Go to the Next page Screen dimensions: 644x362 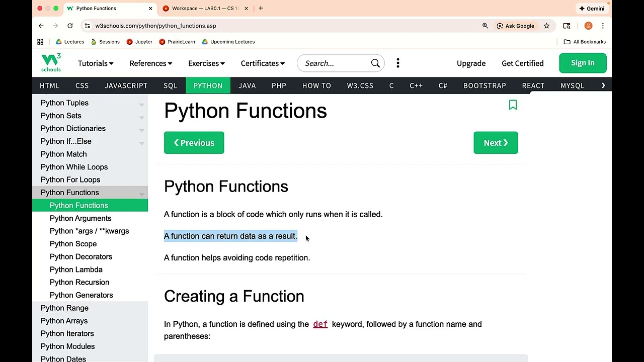(x=496, y=143)
